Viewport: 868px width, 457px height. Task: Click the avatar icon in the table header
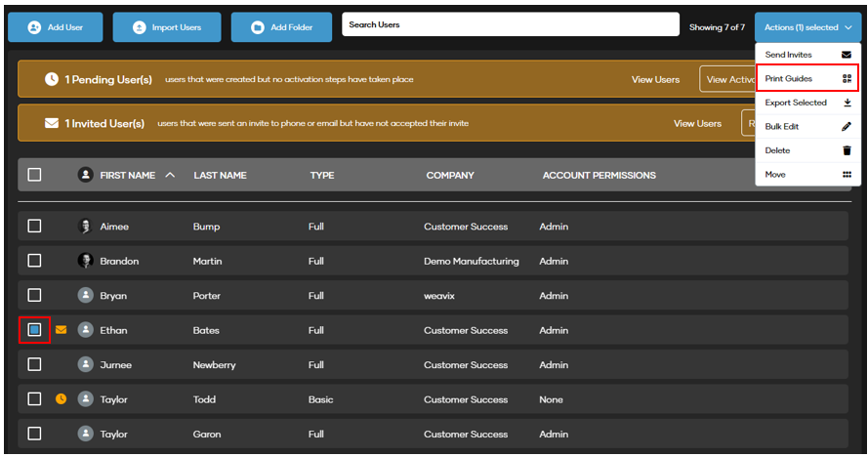[x=85, y=175]
